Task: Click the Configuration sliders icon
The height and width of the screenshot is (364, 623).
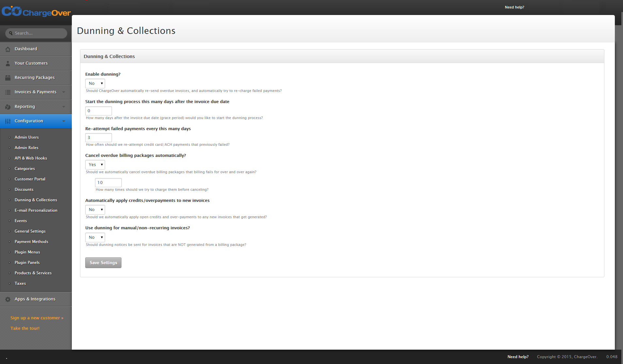Action: 8,121
